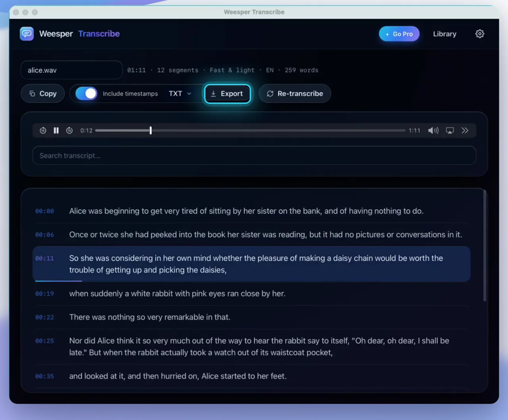Select segment "Once or twice she had peeked"
This screenshot has height=420, width=508.
pyautogui.click(x=252, y=235)
